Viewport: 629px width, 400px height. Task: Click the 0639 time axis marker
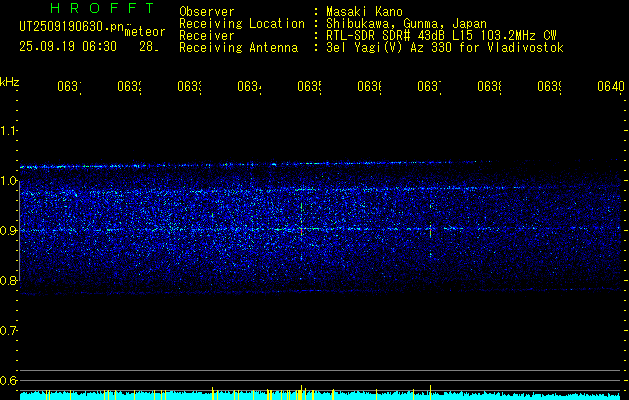pos(549,86)
